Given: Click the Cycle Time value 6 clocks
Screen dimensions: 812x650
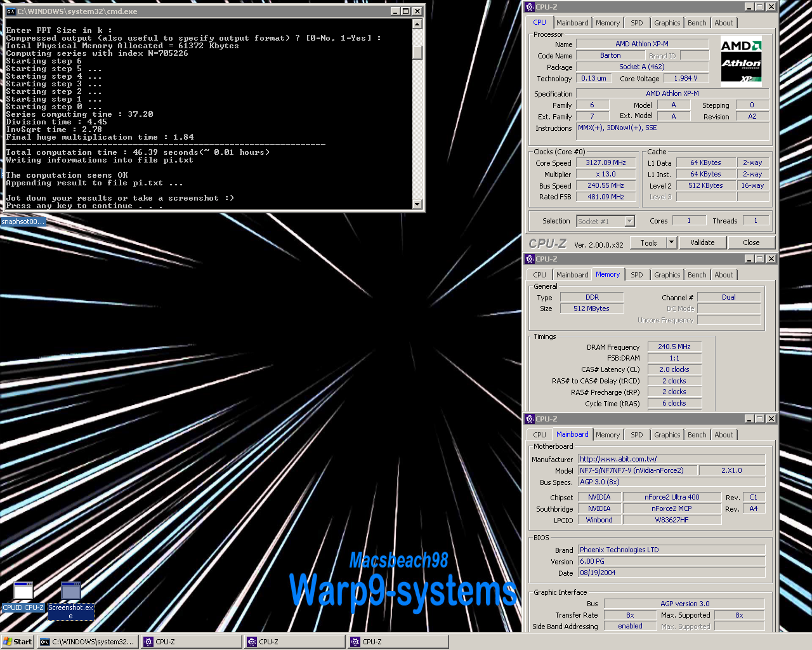Looking at the screenshot, I should click(674, 403).
